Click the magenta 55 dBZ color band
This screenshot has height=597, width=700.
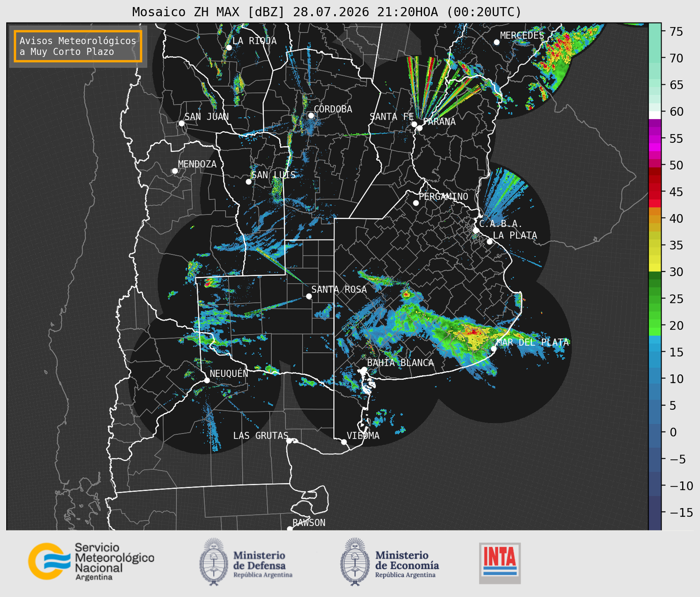pos(655,139)
